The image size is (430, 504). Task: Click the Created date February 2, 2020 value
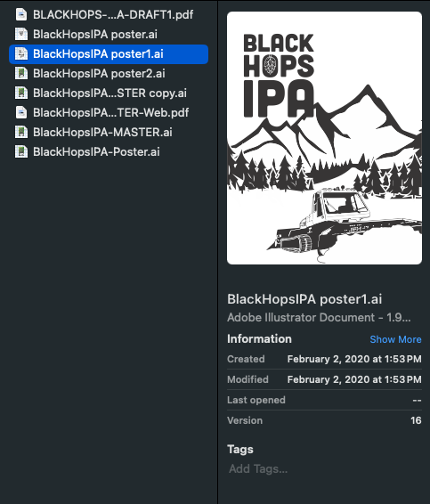tap(354, 359)
